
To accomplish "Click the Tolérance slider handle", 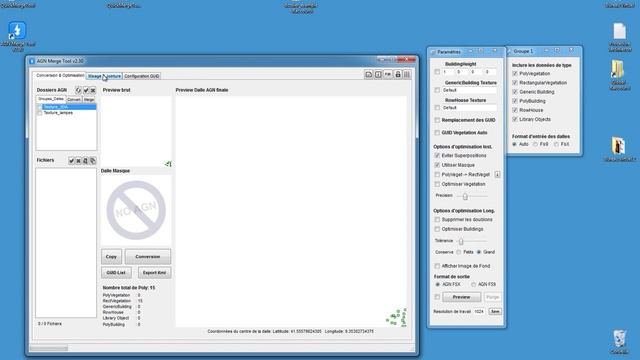I will pos(461,241).
